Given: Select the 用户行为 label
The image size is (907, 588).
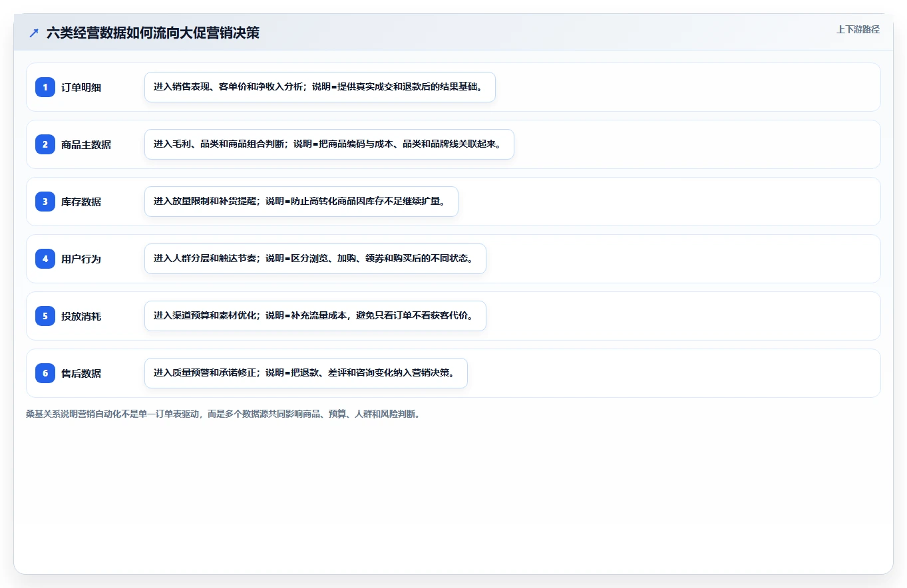Looking at the screenshot, I should pos(81,259).
